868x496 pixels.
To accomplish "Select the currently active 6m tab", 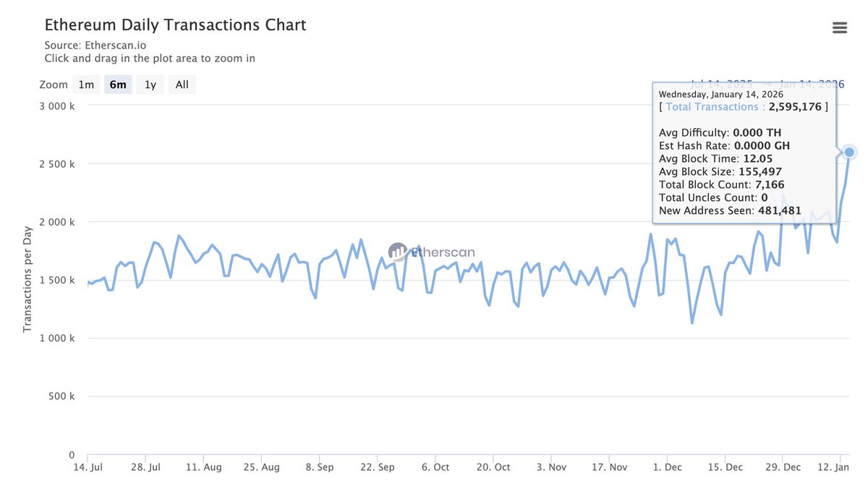I will [x=118, y=84].
